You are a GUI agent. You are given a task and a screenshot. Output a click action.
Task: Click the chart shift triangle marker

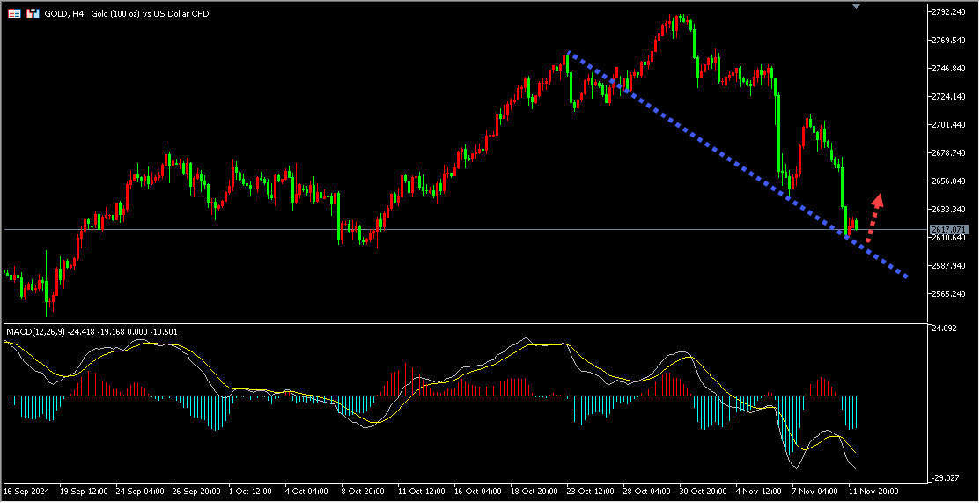(x=856, y=6)
